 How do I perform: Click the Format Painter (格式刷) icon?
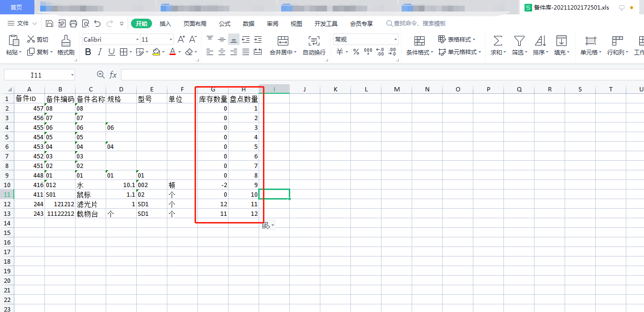click(x=66, y=41)
